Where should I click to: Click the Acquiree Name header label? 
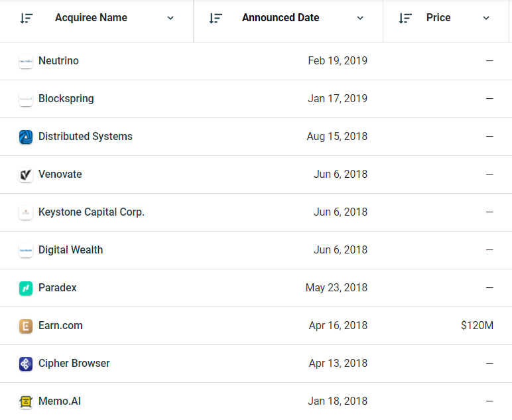point(91,18)
